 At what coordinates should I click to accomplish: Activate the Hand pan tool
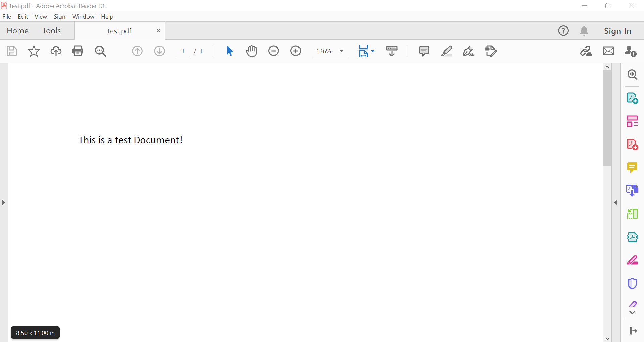[x=251, y=51]
